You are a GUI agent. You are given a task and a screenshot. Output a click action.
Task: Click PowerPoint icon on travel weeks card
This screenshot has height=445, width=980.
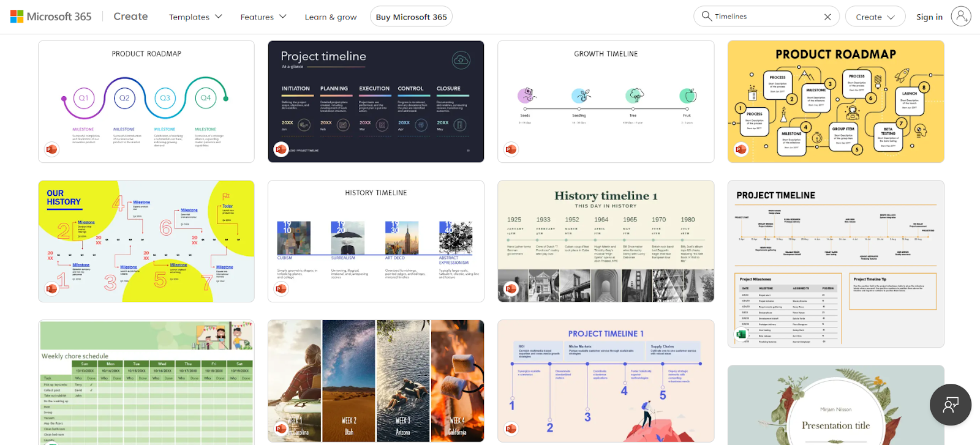[281, 428]
